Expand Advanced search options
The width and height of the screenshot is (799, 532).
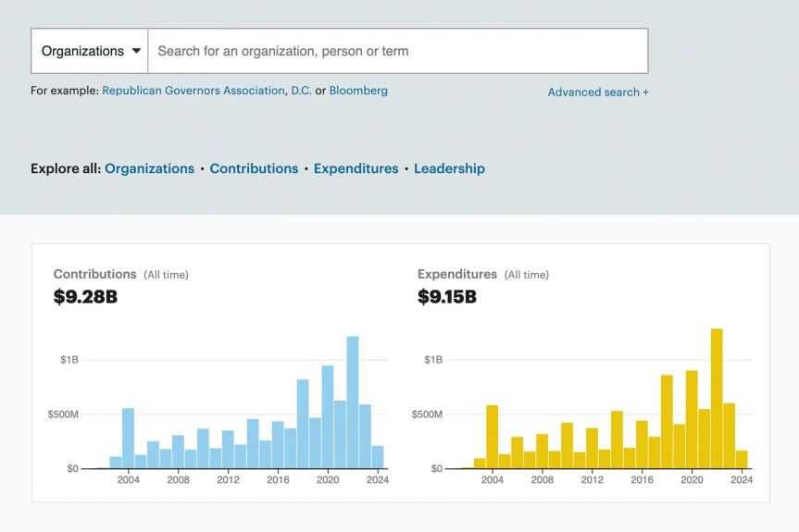tap(598, 92)
